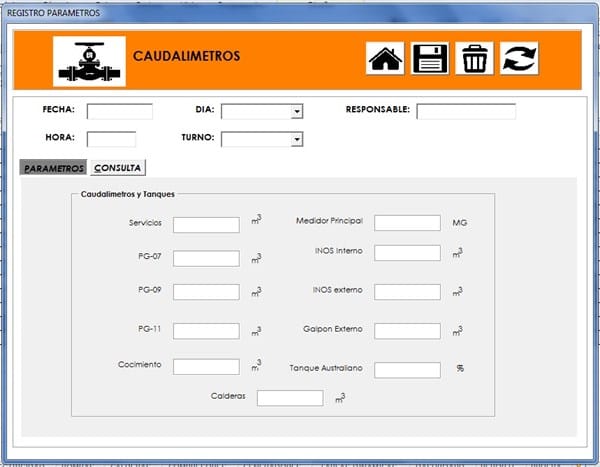Screen dimensions: 600x467
Task: Click the 'Tanque Australiano' label
Action: click(326, 368)
